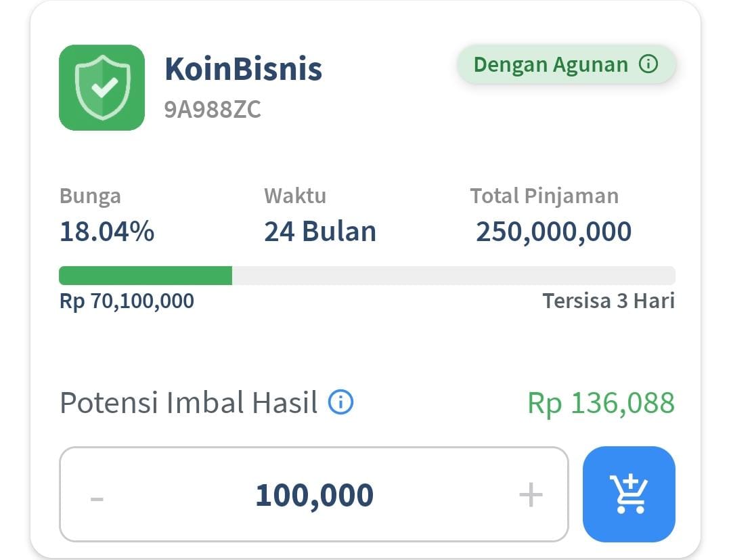This screenshot has width=731, height=560.
Task: Click the Potensi Imbal Hasil label
Action: [188, 403]
